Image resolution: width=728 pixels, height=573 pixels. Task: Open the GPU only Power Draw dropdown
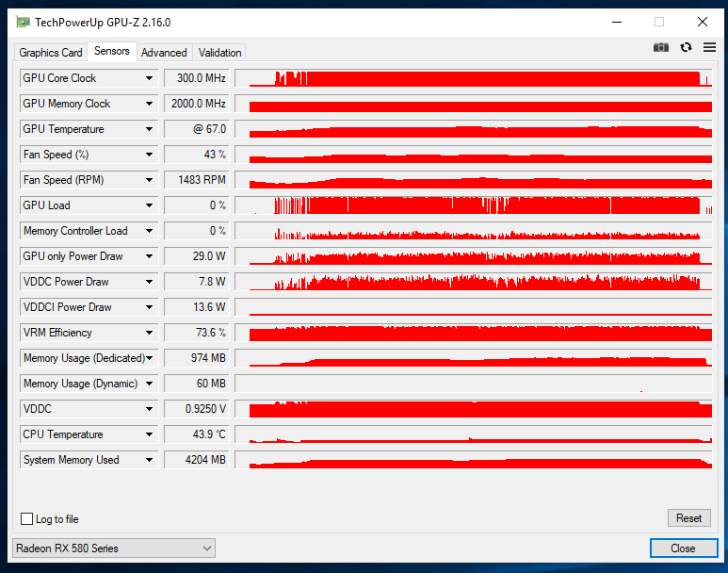(149, 256)
